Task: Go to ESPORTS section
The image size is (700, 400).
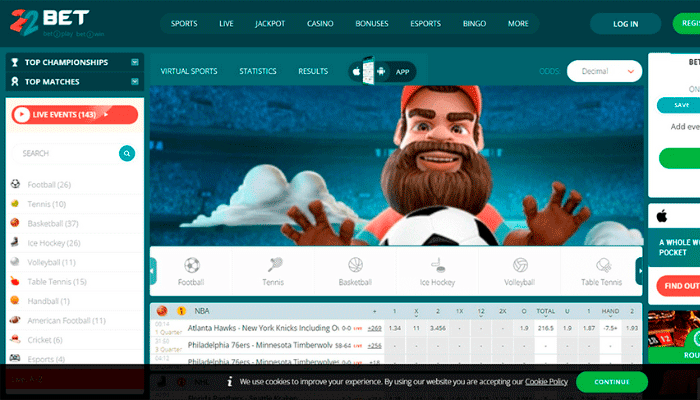Action: point(425,24)
